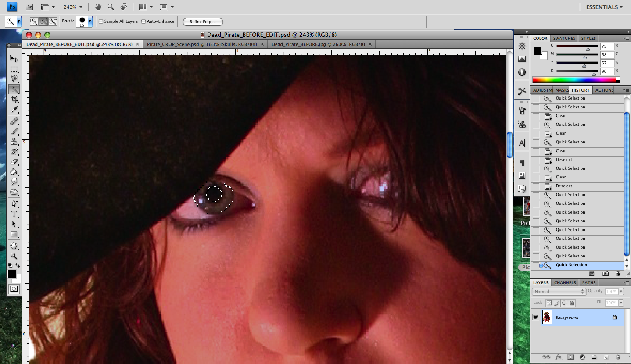Open the Essentials workspace switcher

[x=604, y=7]
